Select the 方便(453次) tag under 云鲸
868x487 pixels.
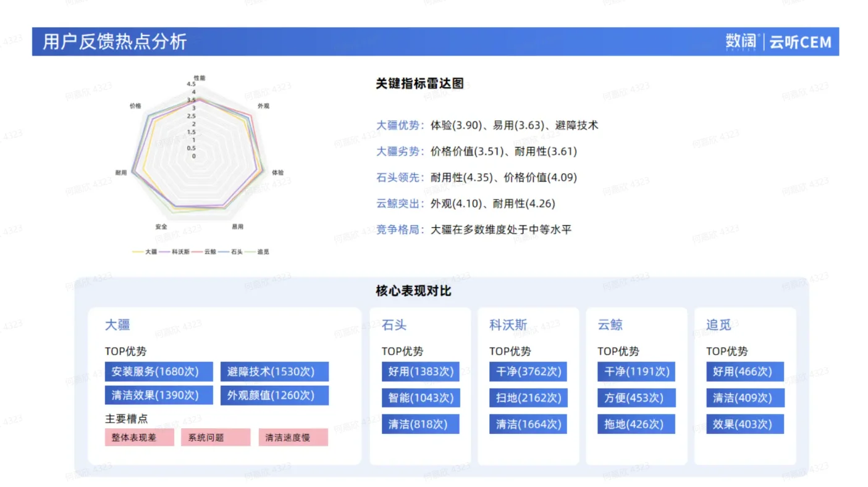click(636, 398)
